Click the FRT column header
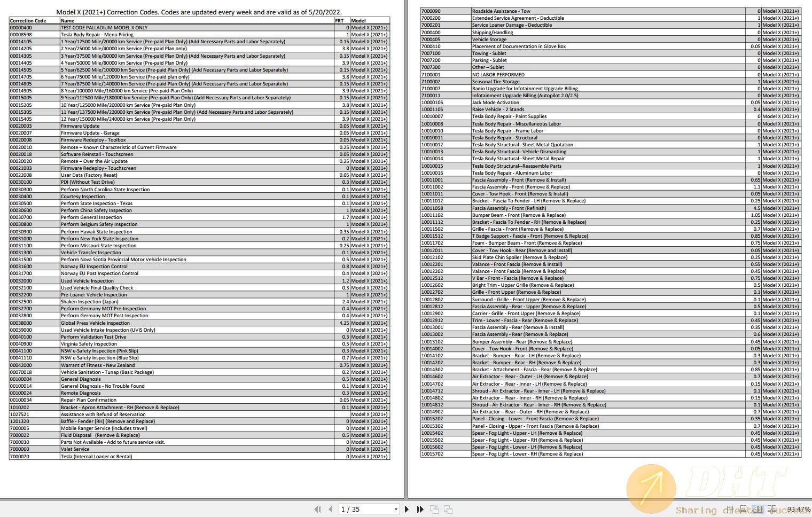The height and width of the screenshot is (517, 812). [x=339, y=20]
